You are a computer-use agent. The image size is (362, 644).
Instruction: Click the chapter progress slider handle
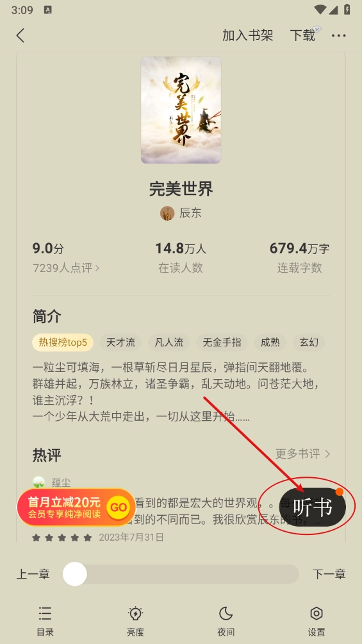coord(75,574)
